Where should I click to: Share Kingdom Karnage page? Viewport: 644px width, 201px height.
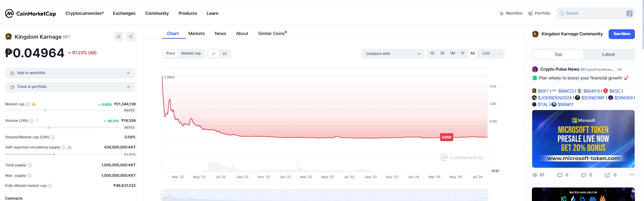(131, 36)
